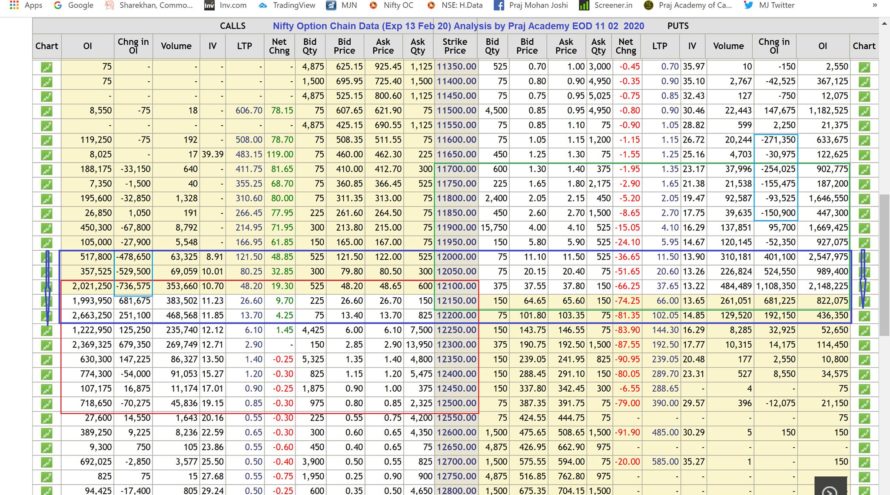
Task: Click puts LTP value 102.05
Action: click(x=665, y=316)
